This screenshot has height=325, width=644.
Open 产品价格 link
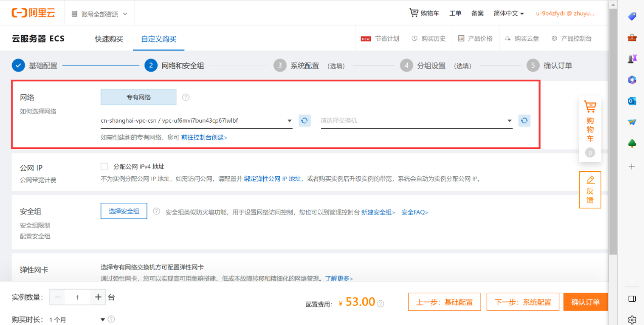475,38
